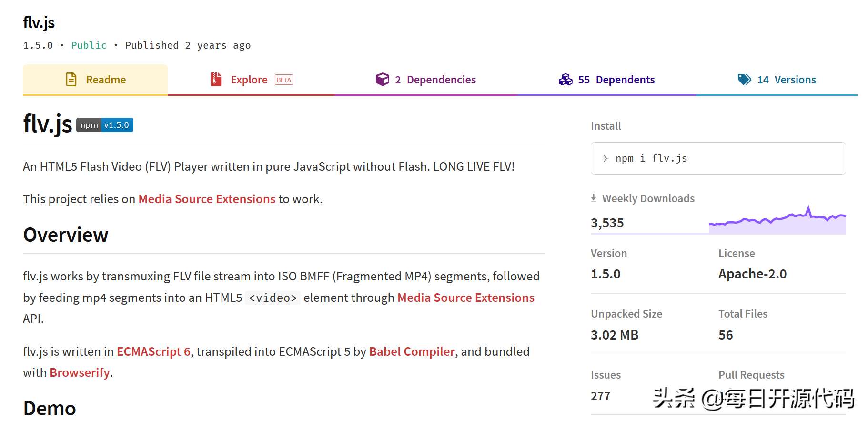The image size is (868, 422).
Task: Click the Weekly Downloads arrow icon
Action: point(594,198)
